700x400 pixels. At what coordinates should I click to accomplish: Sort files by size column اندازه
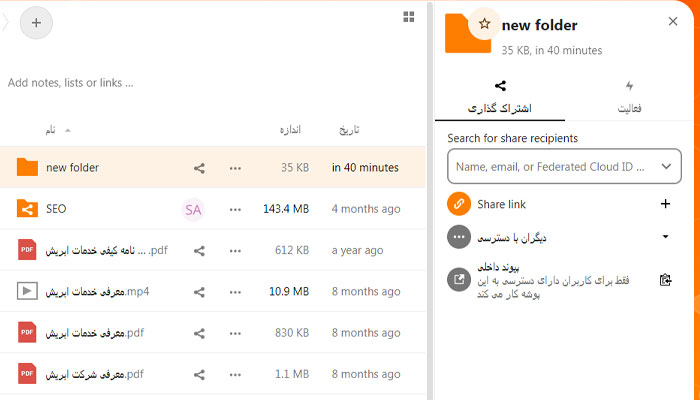click(290, 130)
